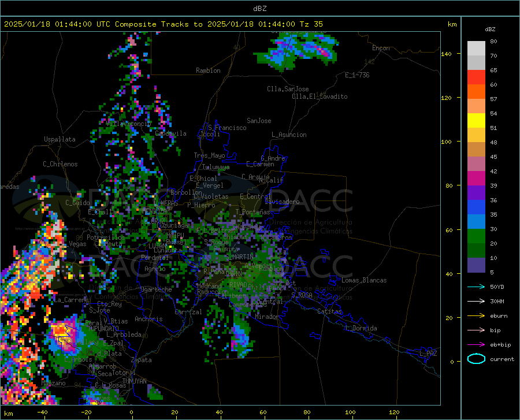Click the Clla.SanJose map label
Screen dimensions: 520x420
tap(288, 89)
